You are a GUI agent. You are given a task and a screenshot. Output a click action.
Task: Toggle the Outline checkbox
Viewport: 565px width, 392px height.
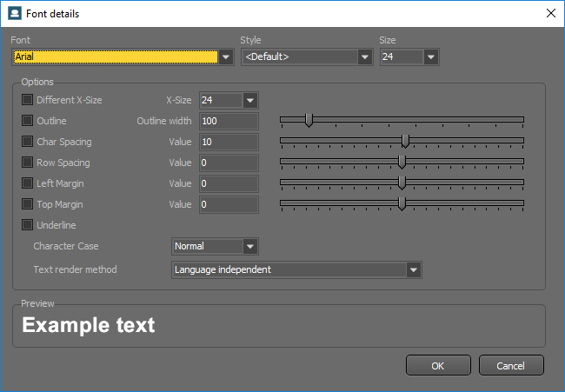(28, 121)
